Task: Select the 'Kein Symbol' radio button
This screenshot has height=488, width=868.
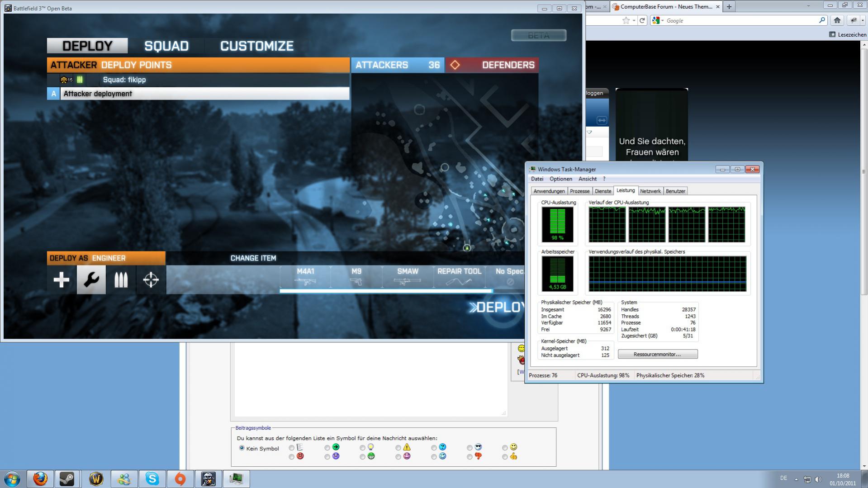Action: (x=242, y=448)
